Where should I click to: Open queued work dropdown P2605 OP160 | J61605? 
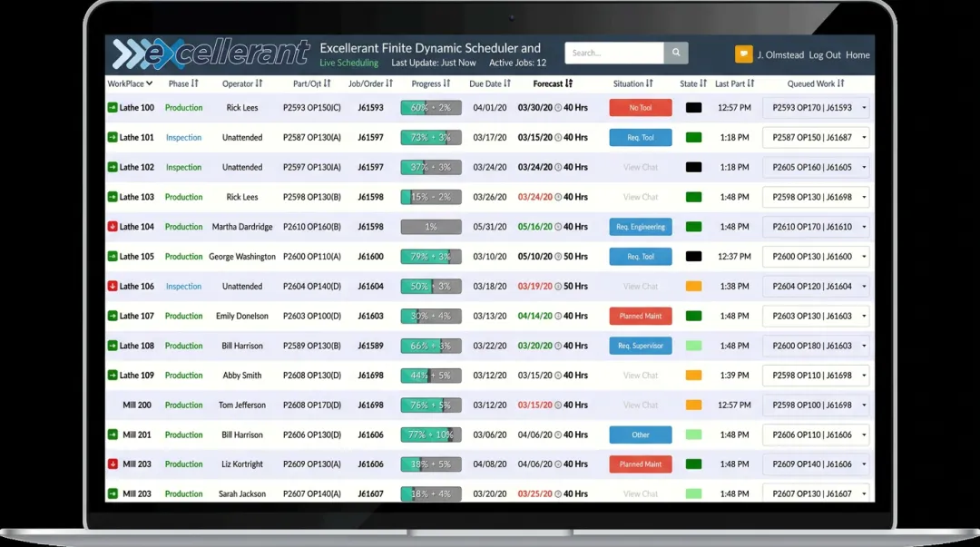[x=816, y=167]
